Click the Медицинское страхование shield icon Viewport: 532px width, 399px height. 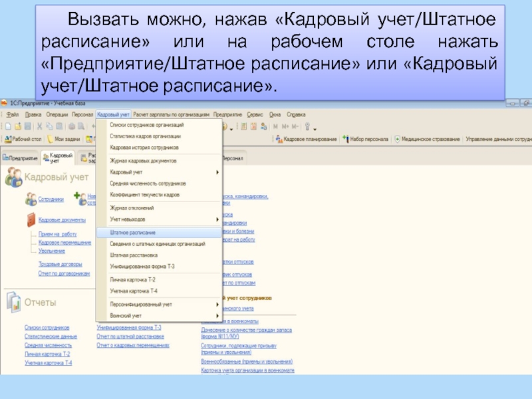click(397, 139)
